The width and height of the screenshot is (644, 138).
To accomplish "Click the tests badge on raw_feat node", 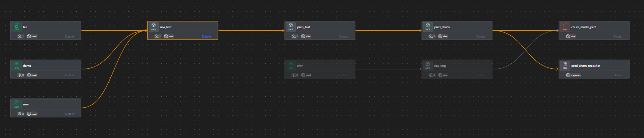I will (158, 36).
